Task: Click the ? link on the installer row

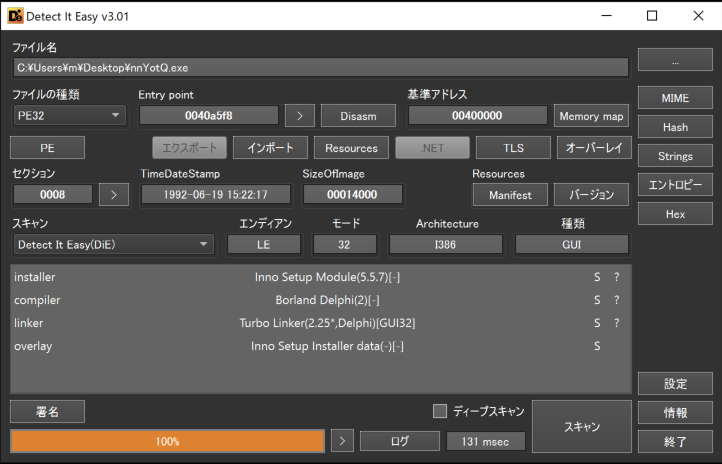Action: pos(617,277)
